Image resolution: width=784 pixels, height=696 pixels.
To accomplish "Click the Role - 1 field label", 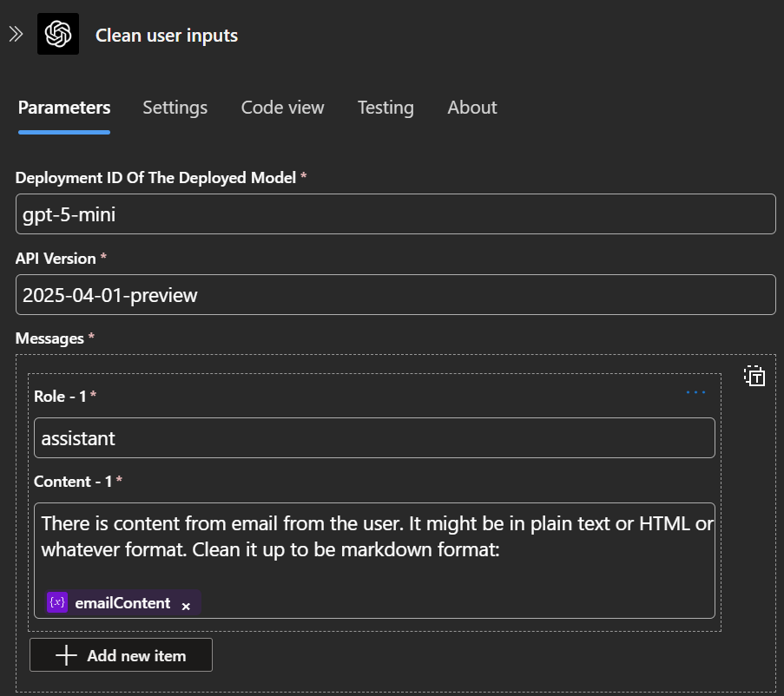I will coord(60,397).
